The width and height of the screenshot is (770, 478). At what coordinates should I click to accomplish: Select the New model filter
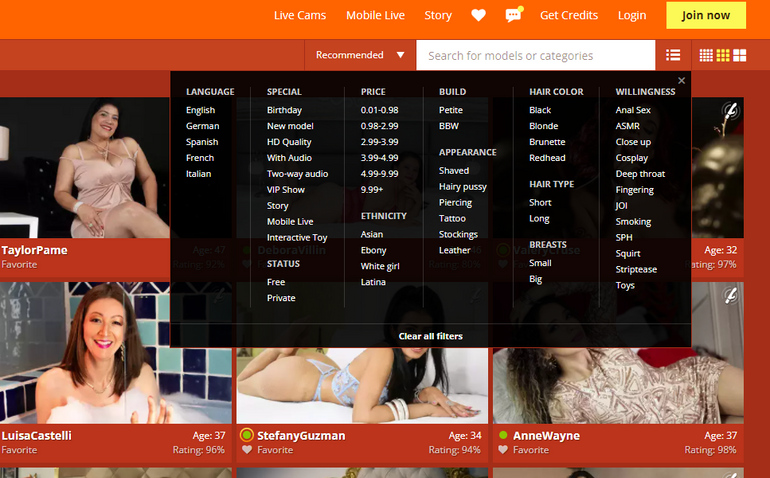290,126
